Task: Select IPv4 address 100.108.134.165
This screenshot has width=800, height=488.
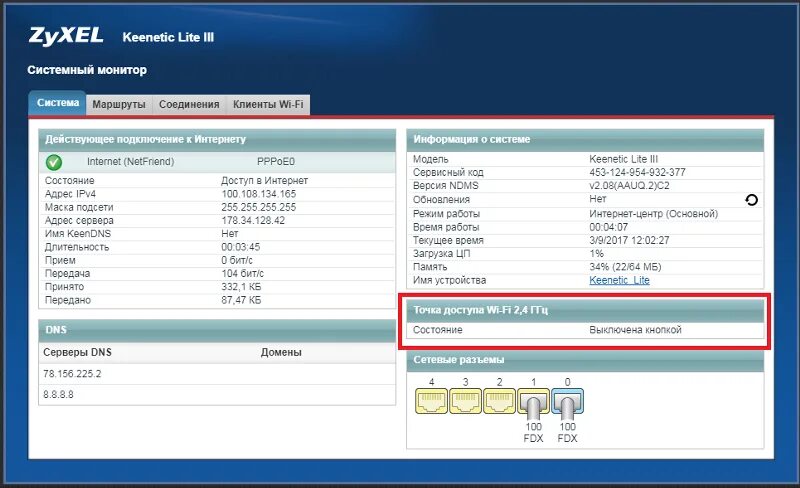Action: coord(259,194)
